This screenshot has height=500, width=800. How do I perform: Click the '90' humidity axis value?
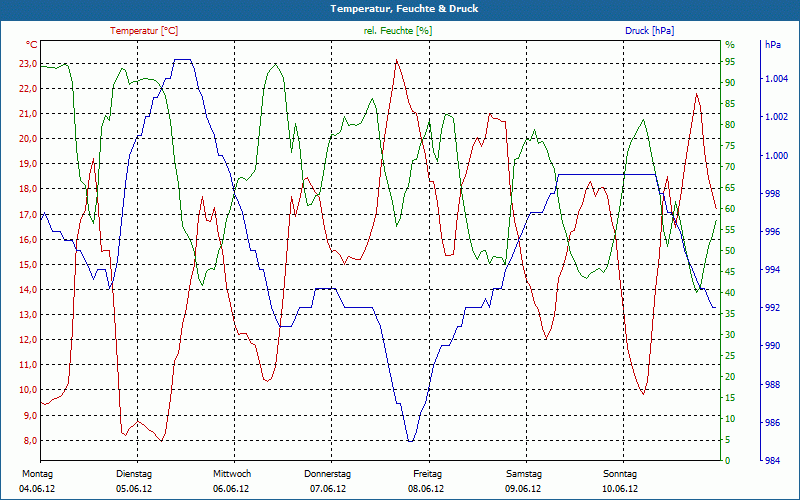pos(730,83)
